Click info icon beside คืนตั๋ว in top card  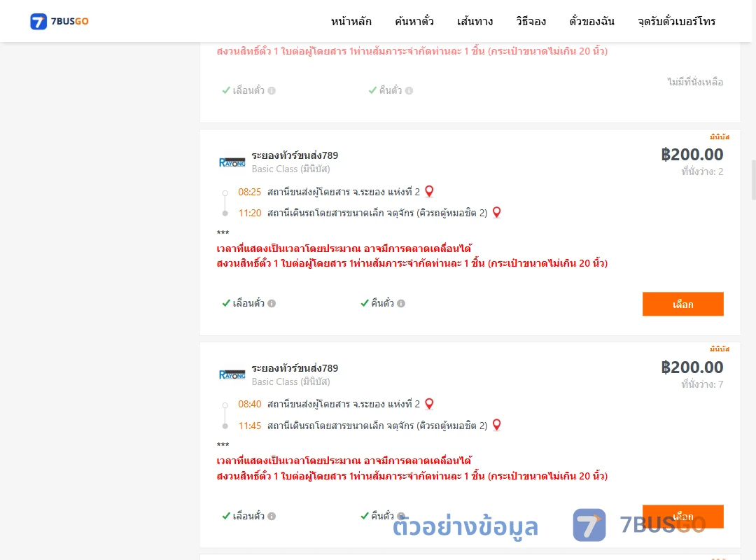(x=409, y=91)
